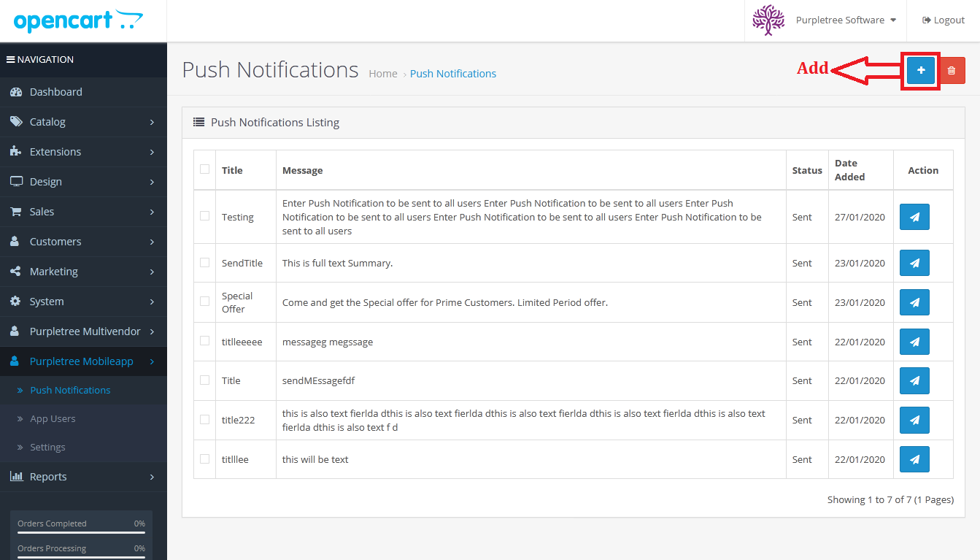Click paper-plane icon in title222 row
Screen dimensions: 980x560
[x=914, y=420]
